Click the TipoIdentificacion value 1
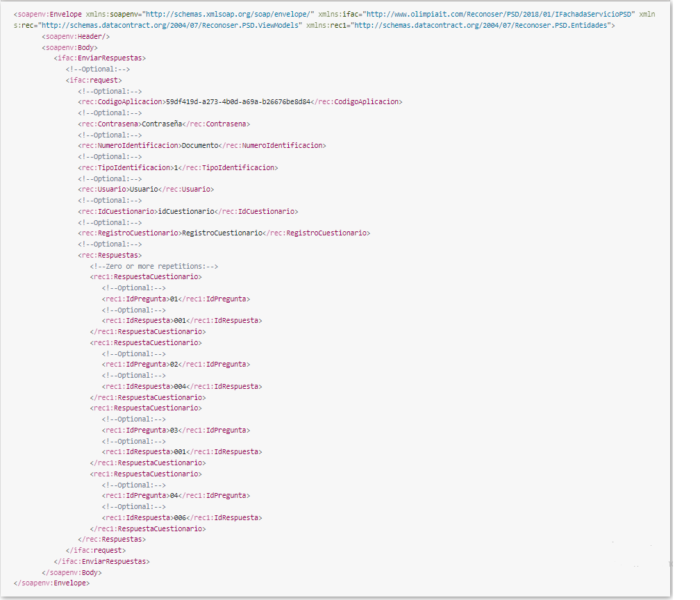 point(176,167)
